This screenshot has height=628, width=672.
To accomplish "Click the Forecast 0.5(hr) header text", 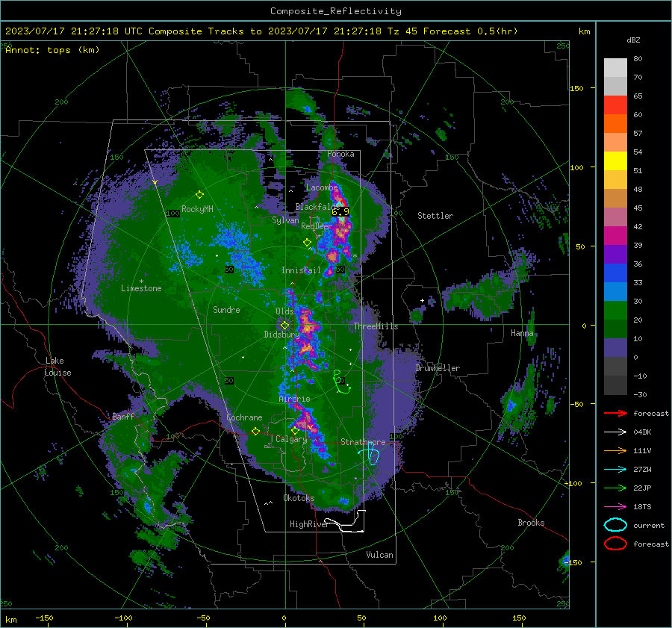I will [470, 31].
